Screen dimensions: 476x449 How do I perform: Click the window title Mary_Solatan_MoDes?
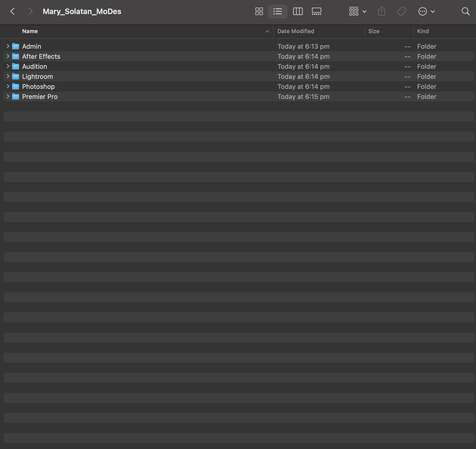[82, 12]
